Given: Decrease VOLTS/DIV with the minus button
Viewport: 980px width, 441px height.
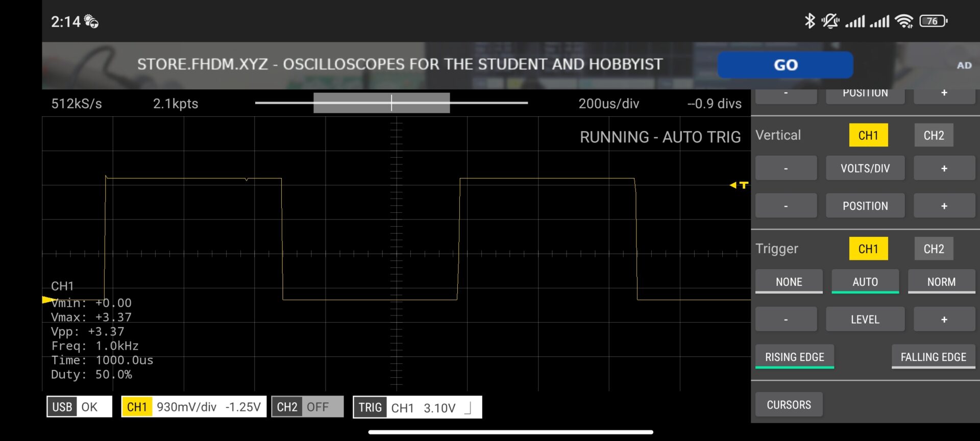Looking at the screenshot, I should pyautogui.click(x=786, y=168).
